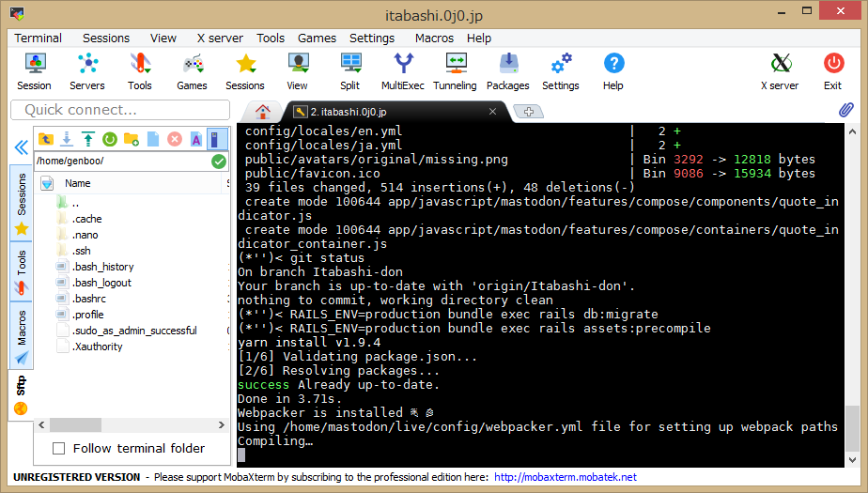Viewport: 868px width, 493px height.
Task: Open the Packages manager icon
Action: (507, 71)
